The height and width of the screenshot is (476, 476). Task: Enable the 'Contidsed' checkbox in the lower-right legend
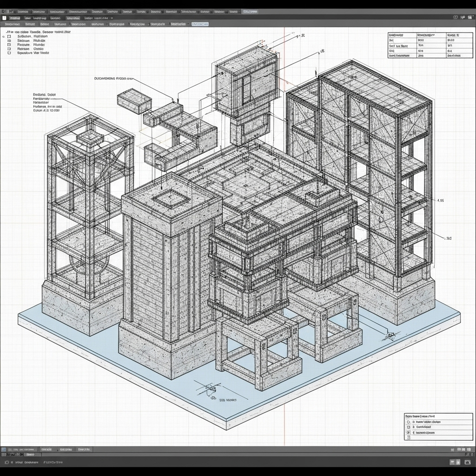pyautogui.click(x=409, y=427)
